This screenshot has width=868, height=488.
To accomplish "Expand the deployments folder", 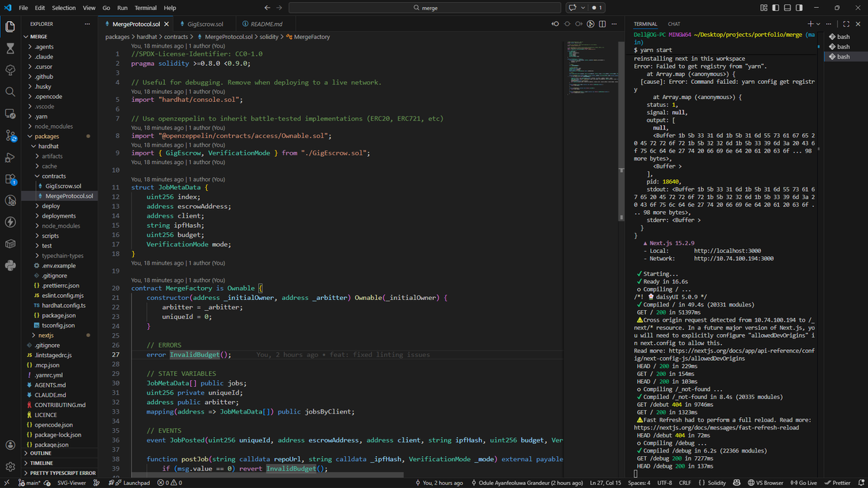I will (59, 215).
